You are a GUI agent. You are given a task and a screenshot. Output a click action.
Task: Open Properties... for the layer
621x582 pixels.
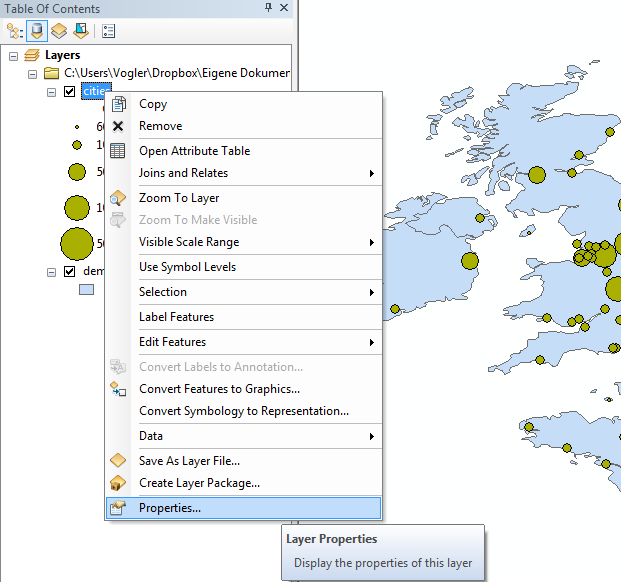[x=244, y=508]
